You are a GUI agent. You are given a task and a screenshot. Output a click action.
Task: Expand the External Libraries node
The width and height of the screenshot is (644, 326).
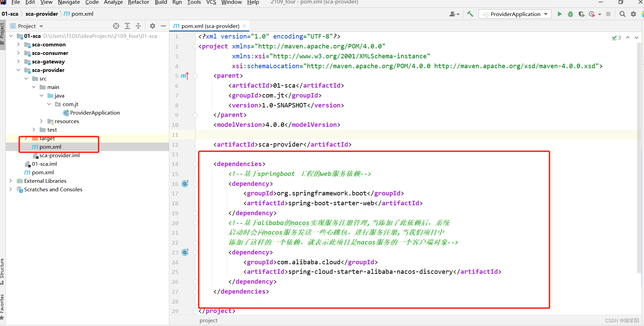[11, 181]
